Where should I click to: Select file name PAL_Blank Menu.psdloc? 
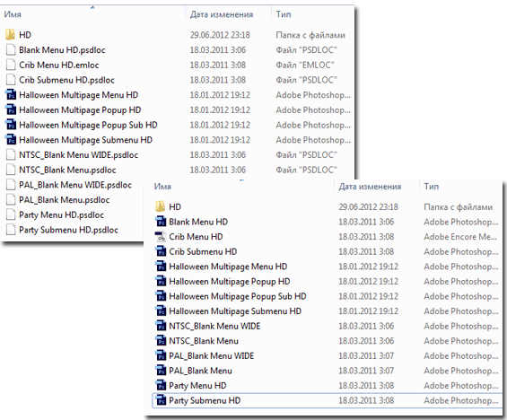pyautogui.click(x=64, y=199)
